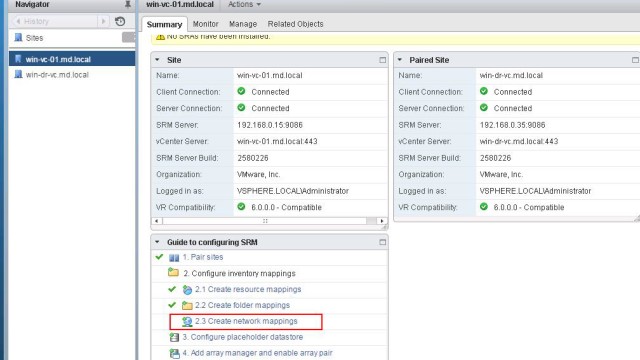Click the SRA warning triangle icon

pyautogui.click(x=160, y=36)
